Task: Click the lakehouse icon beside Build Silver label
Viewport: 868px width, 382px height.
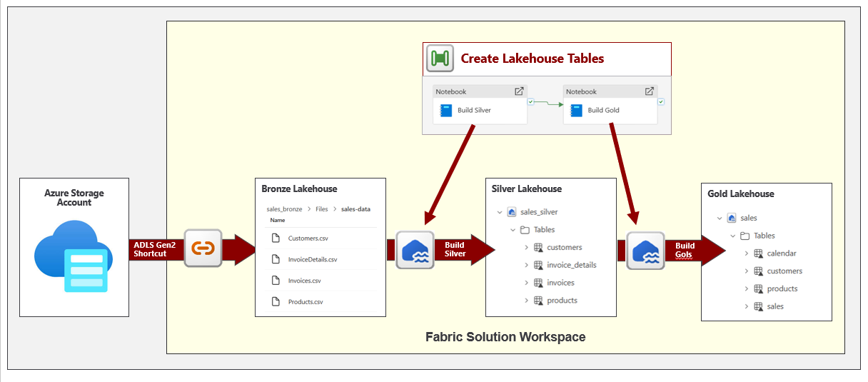Action: coord(415,250)
